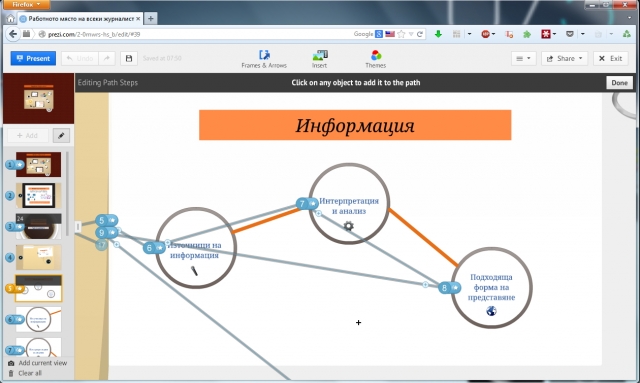Click the save floppy disk icon
Image resolution: width=640 pixels, height=383 pixels.
(129, 58)
